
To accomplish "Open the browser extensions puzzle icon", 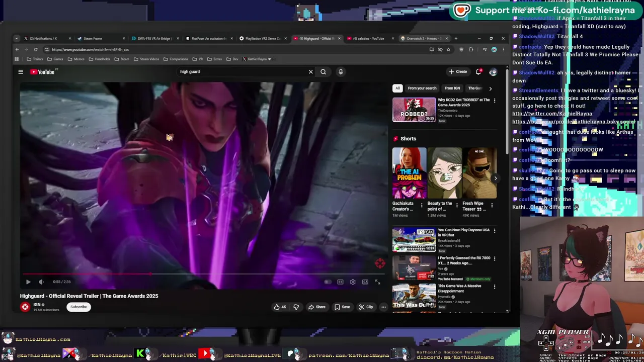I will pyautogui.click(x=471, y=50).
